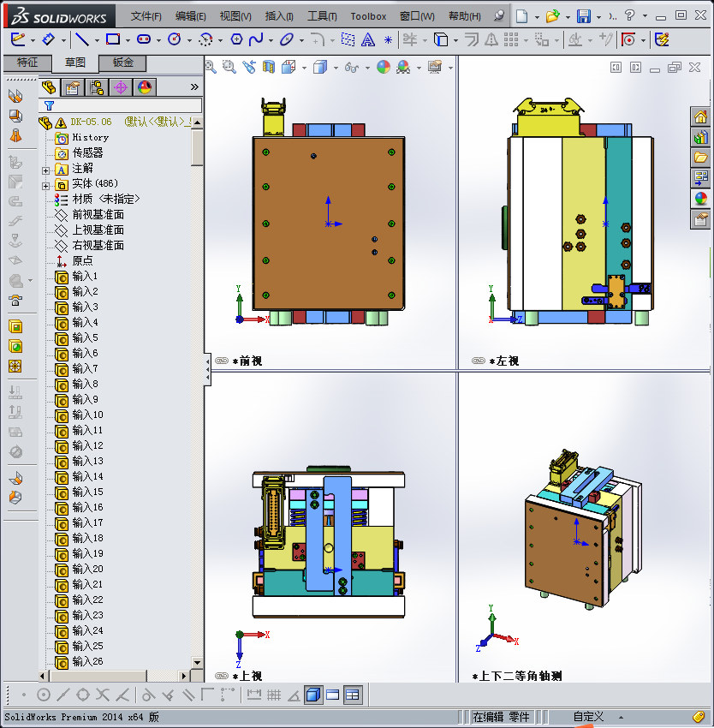Open the ConfigurationManager tab icon

click(97, 87)
